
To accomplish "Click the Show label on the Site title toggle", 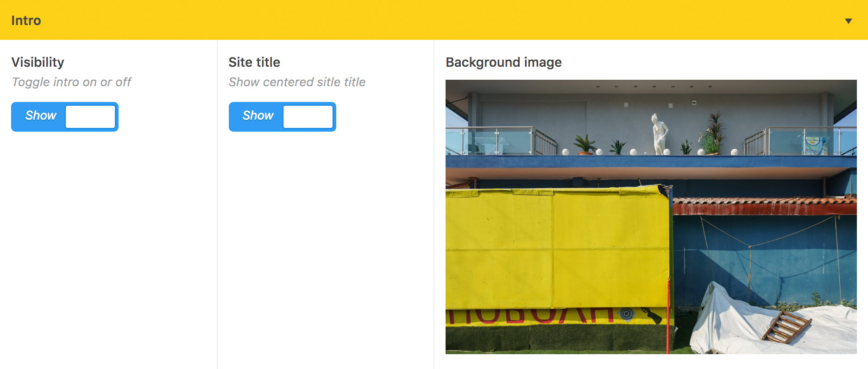I will pos(258,115).
